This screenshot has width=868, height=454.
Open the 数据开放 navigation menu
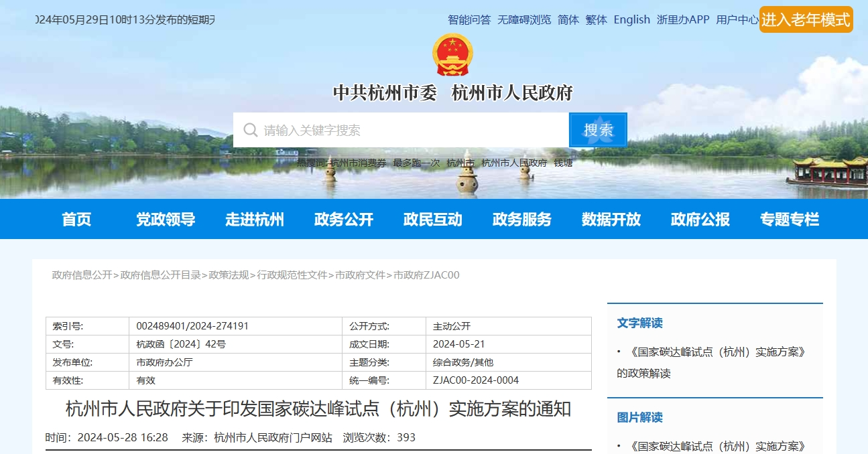coord(611,219)
